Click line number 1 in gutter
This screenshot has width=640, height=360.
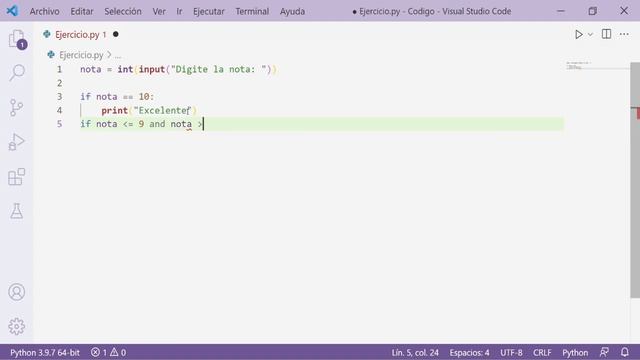(x=60, y=69)
